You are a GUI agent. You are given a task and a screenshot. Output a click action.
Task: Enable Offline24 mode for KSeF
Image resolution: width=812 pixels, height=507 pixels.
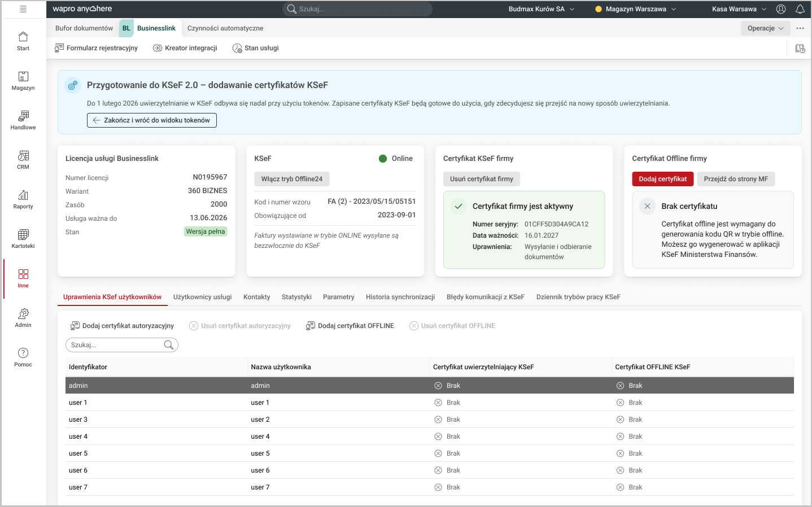[x=291, y=179]
